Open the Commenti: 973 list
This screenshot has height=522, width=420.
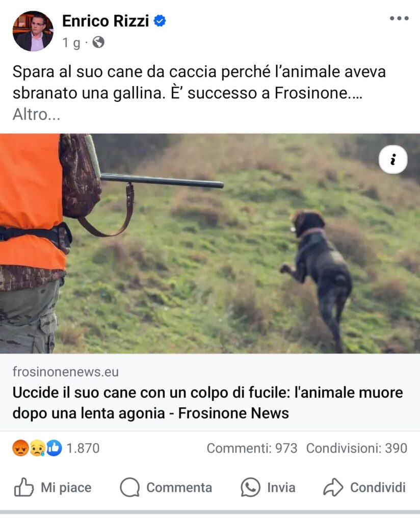tap(252, 448)
